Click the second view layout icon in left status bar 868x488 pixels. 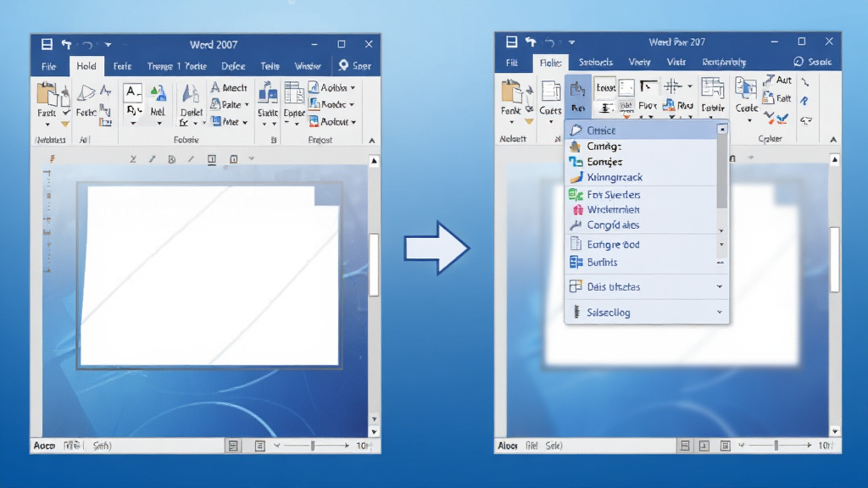259,446
